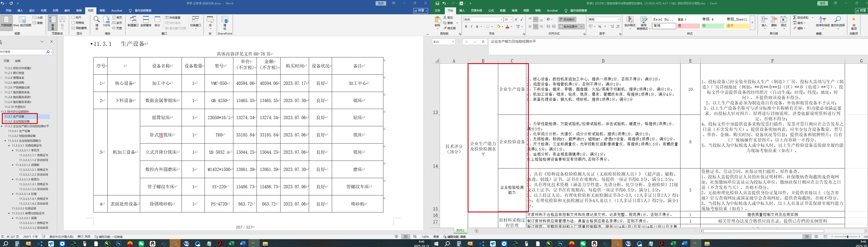The image size is (868, 247).
Task: Click the Word 登录 sign-in button
Action: [381, 3]
